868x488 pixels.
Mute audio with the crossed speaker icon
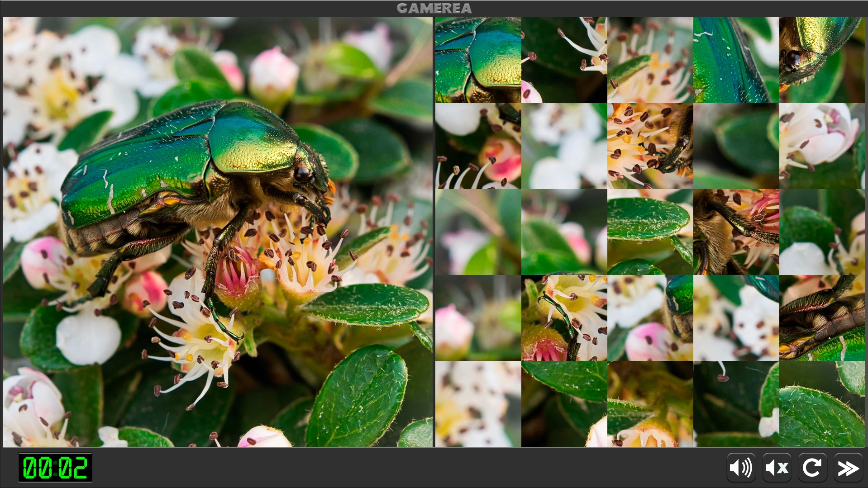[777, 468]
